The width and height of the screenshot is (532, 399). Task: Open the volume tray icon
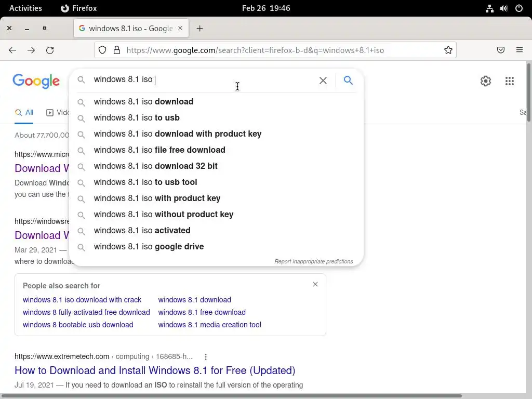tap(504, 8)
